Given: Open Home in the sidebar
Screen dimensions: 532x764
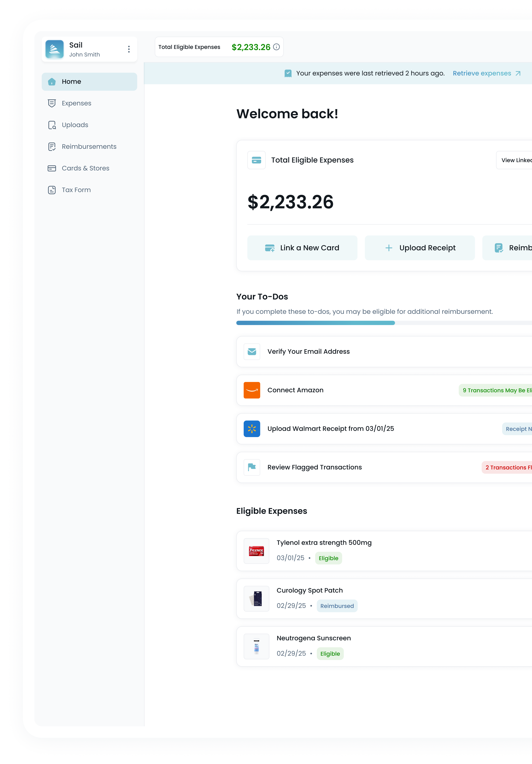Looking at the screenshot, I should point(89,81).
